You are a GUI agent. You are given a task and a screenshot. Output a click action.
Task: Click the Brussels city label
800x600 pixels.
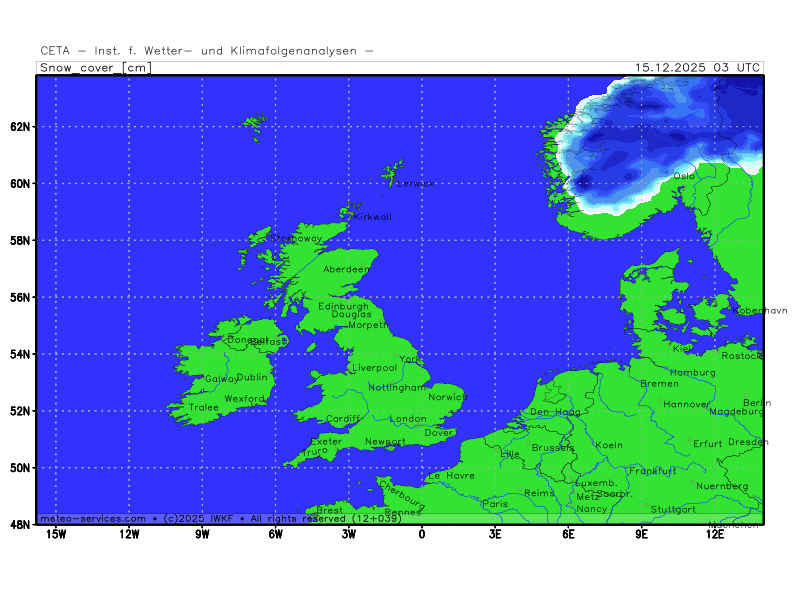553,448
